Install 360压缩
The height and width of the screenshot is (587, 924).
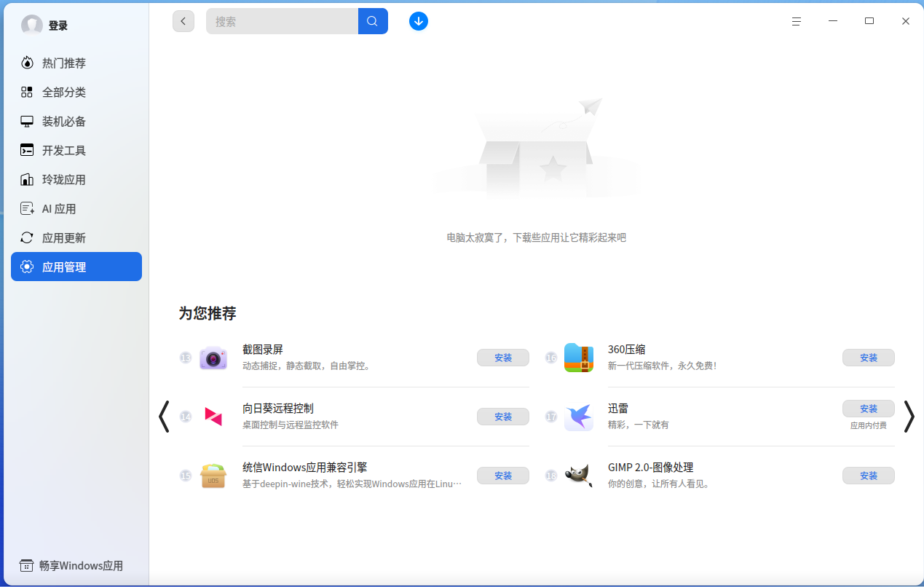pyautogui.click(x=869, y=358)
